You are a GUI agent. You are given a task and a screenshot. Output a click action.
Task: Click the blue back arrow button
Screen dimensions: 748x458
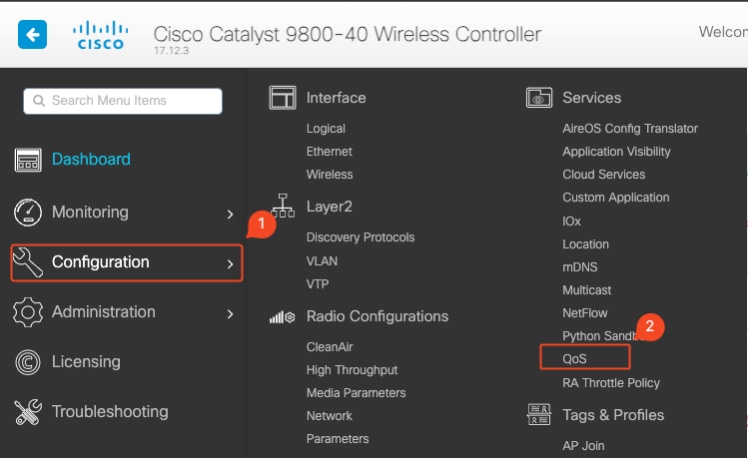(32, 34)
